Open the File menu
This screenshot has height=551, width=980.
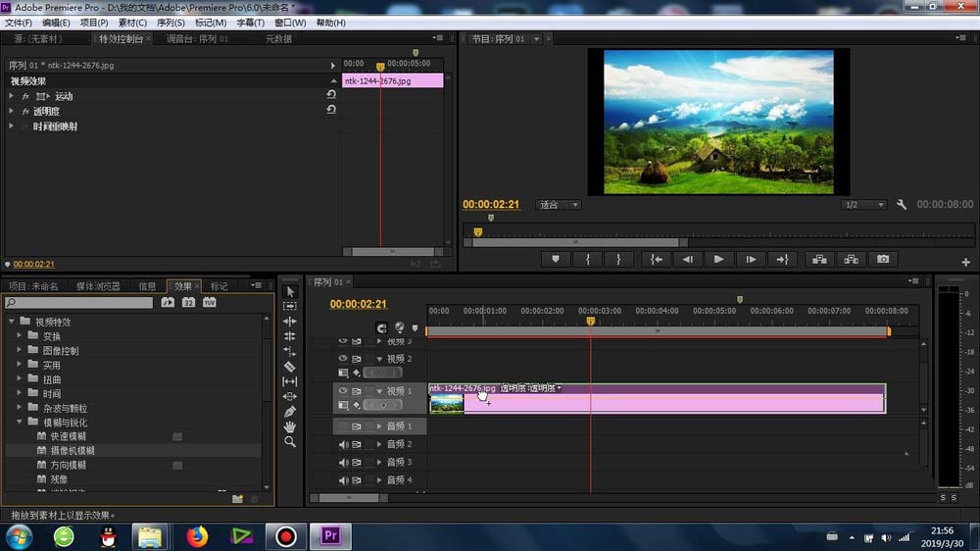(18, 23)
